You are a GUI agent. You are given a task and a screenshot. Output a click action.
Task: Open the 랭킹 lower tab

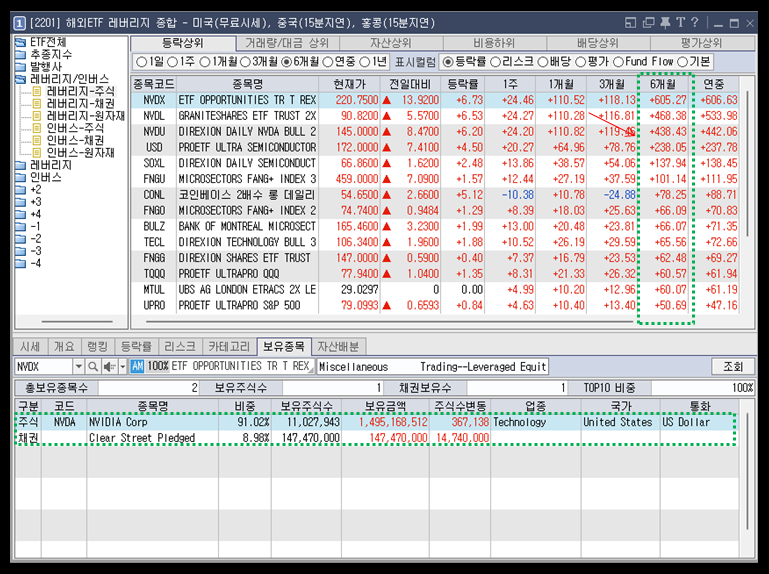[97, 346]
